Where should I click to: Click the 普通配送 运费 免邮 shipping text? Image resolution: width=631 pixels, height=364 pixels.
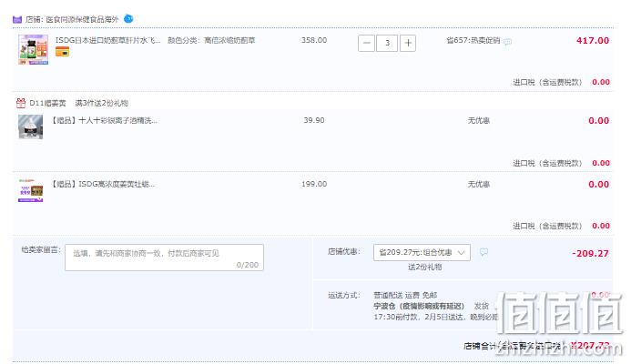pyautogui.click(x=405, y=295)
